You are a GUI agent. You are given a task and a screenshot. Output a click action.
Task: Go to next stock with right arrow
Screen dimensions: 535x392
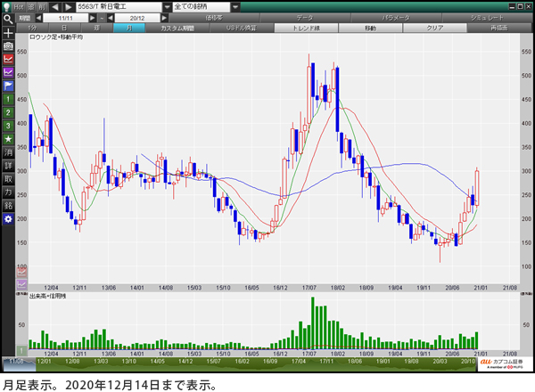point(69,7)
